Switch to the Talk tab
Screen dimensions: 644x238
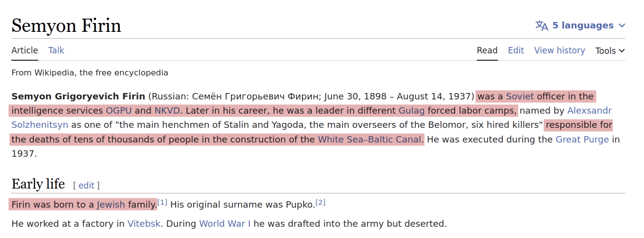click(x=56, y=50)
